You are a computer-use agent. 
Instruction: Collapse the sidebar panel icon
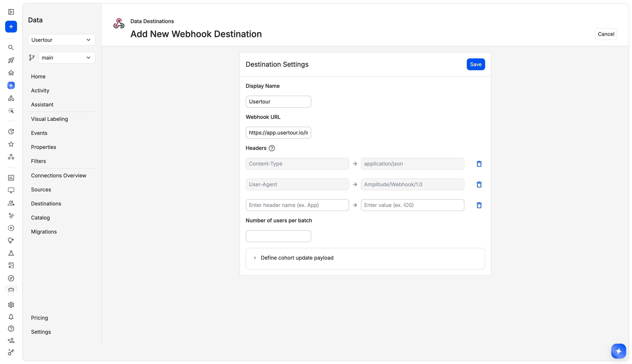(x=11, y=12)
